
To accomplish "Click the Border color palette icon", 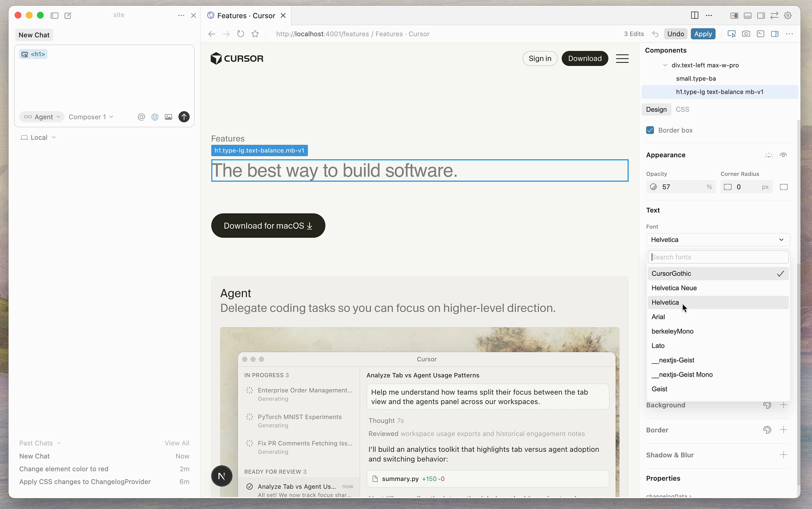I will [x=767, y=430].
